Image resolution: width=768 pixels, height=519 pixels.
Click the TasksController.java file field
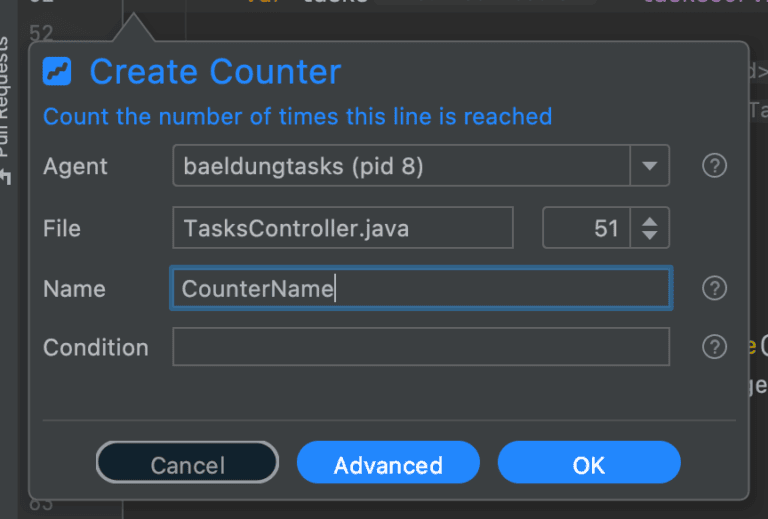342,228
